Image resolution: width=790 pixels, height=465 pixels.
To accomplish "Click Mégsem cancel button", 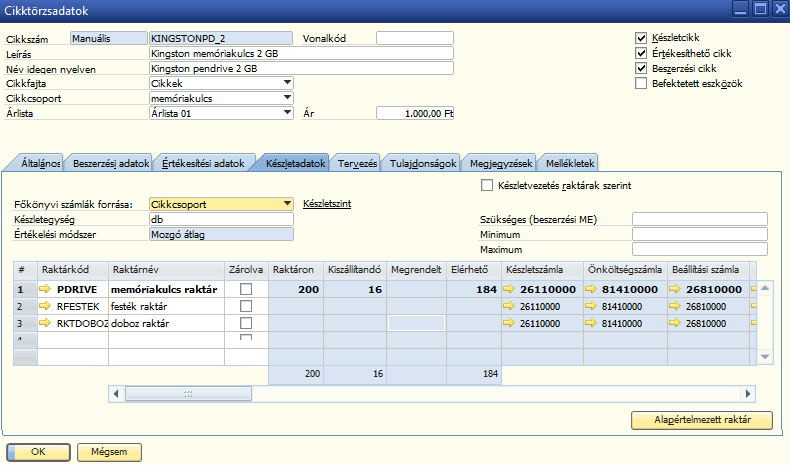I will [x=109, y=452].
